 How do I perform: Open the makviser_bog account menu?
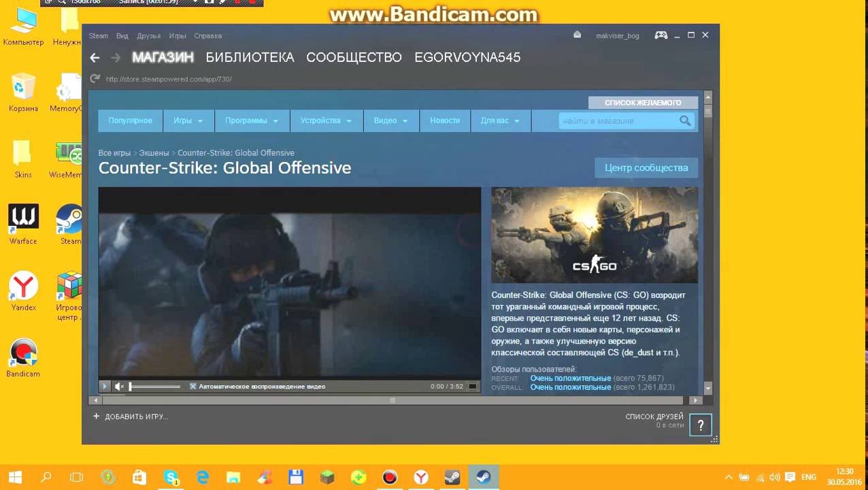click(617, 35)
